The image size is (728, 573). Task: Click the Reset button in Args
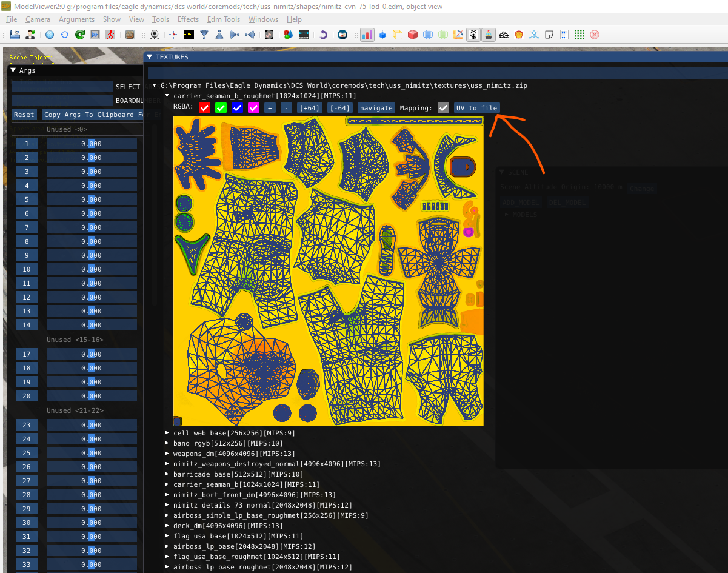[x=24, y=115]
